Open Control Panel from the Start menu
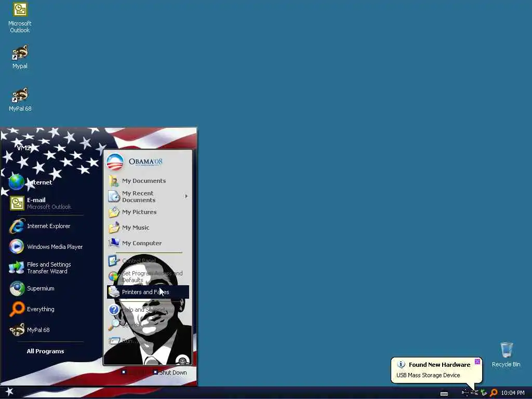 click(x=148, y=261)
